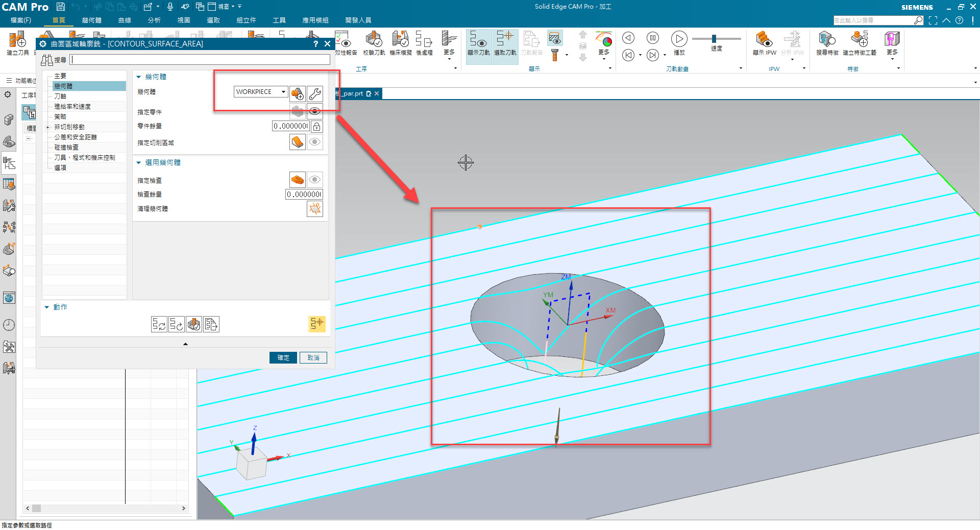Switch to the 應用模組 ribbon tab

tap(315, 20)
